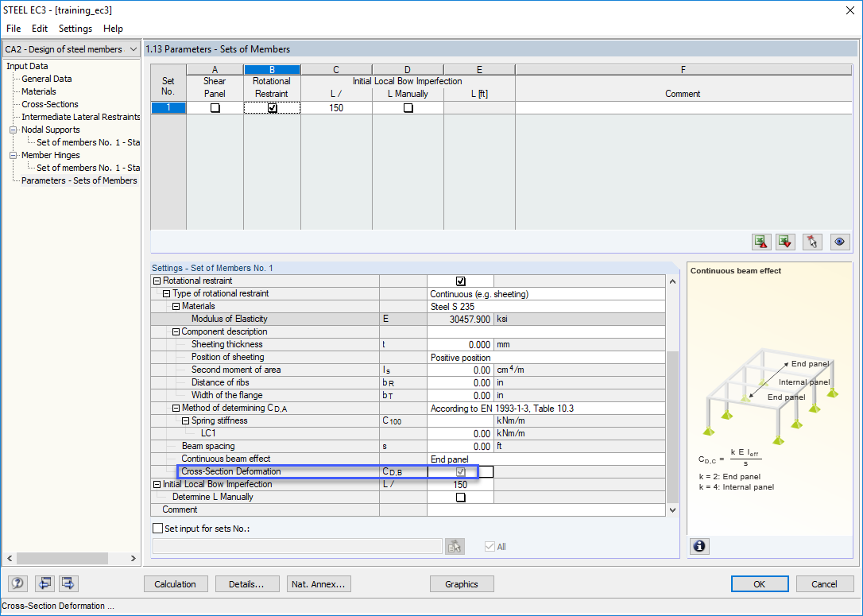The height and width of the screenshot is (616, 863).
Task: Open the Nat. Annex... dialog
Action: pos(318,584)
